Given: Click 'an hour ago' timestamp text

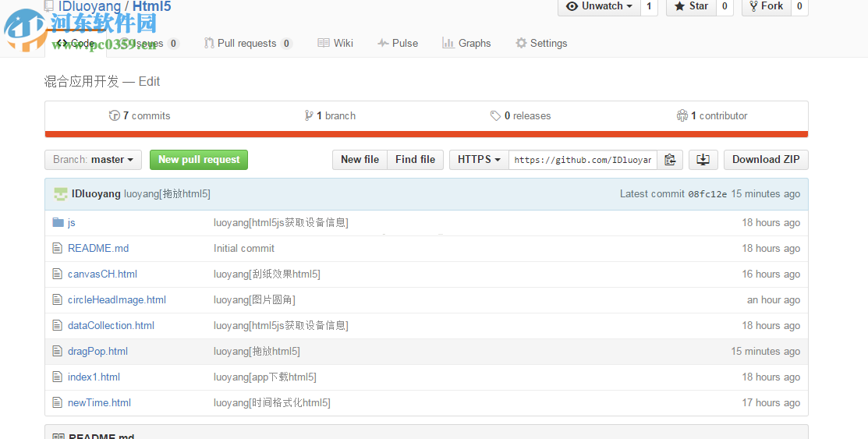Looking at the screenshot, I should 774,299.
